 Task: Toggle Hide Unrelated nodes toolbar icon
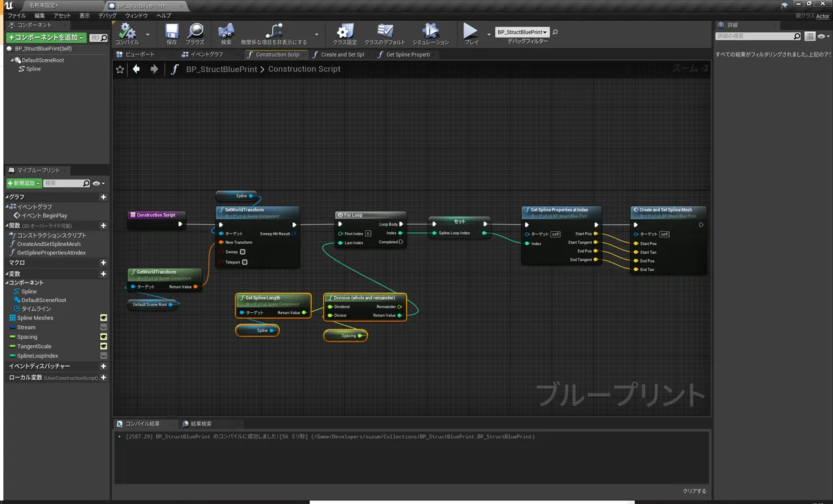click(x=274, y=31)
